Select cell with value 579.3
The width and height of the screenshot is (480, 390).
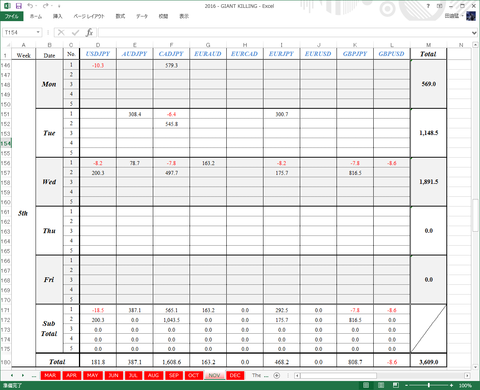(171, 65)
